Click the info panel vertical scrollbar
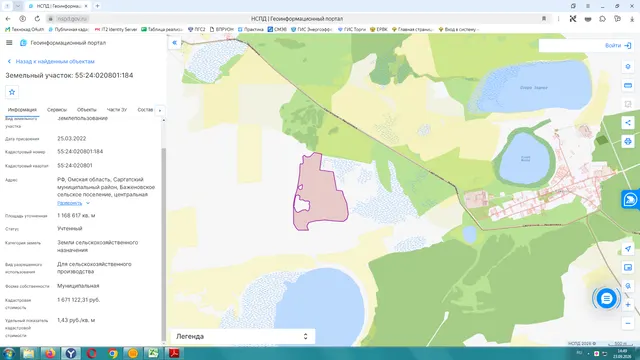The image size is (640, 360). coord(164,244)
